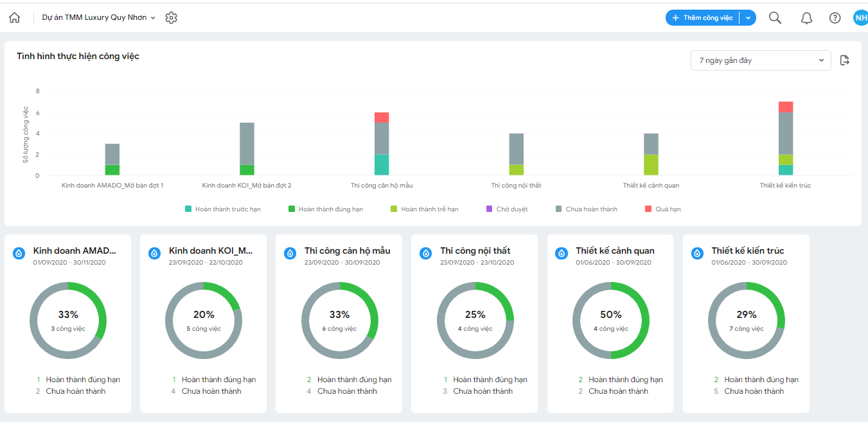868x422 pixels.
Task: Open the Thi công căn hộ mẫu card title
Action: (348, 251)
